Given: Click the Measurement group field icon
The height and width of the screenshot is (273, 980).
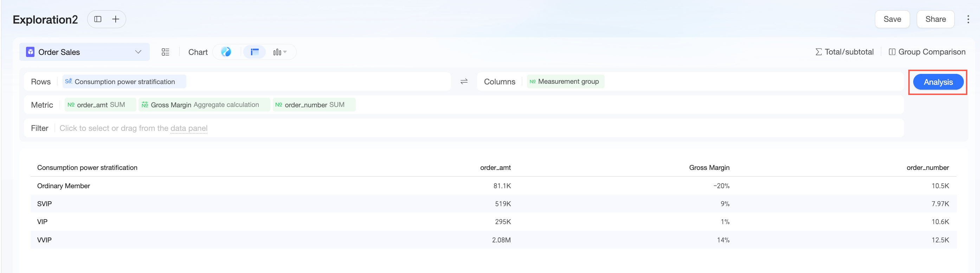Looking at the screenshot, I should 533,82.
